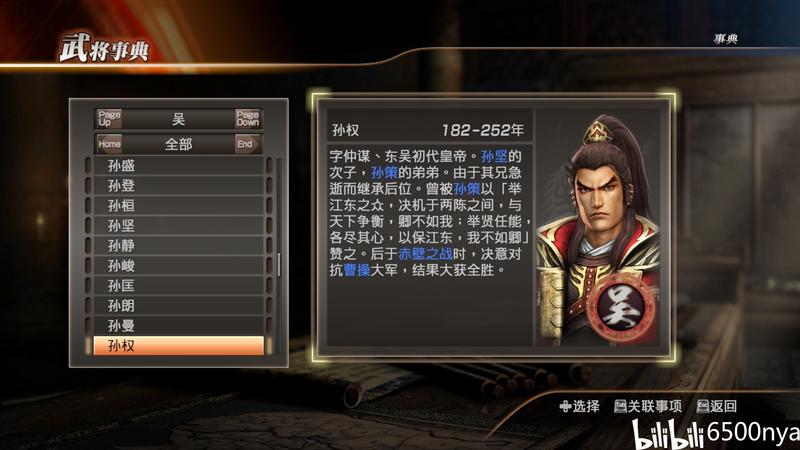Click the 关联事项 key icon

(x=620, y=406)
